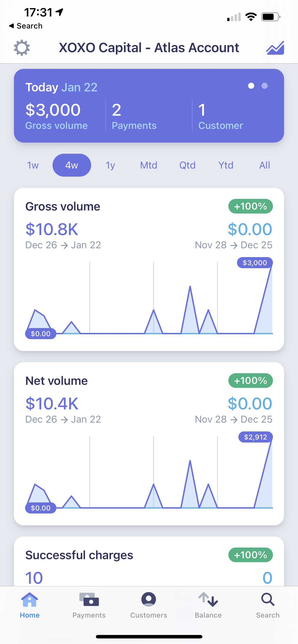Open the Customers tab icon
Screen dimensions: 298x644
click(149, 599)
